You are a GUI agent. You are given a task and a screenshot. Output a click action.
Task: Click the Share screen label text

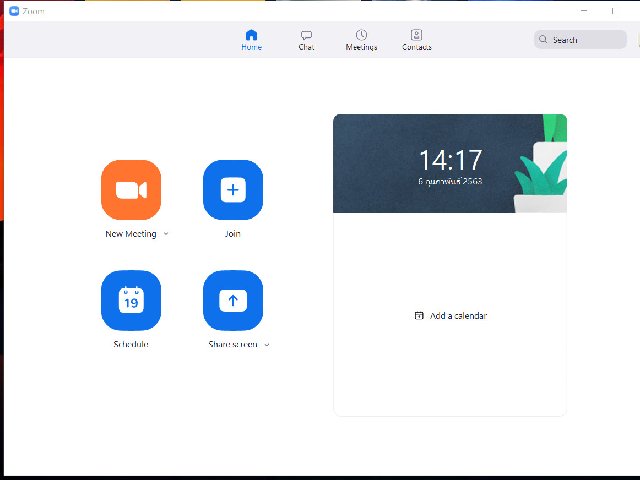point(233,344)
